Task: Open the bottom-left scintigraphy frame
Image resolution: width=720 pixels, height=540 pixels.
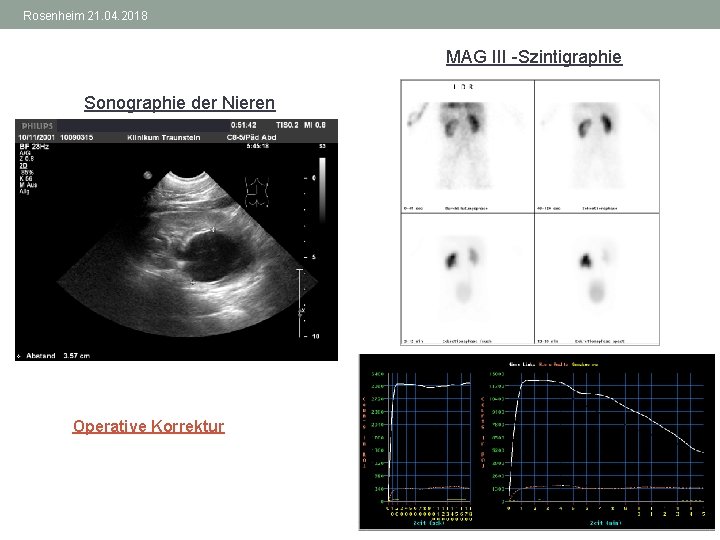Action: [467, 279]
